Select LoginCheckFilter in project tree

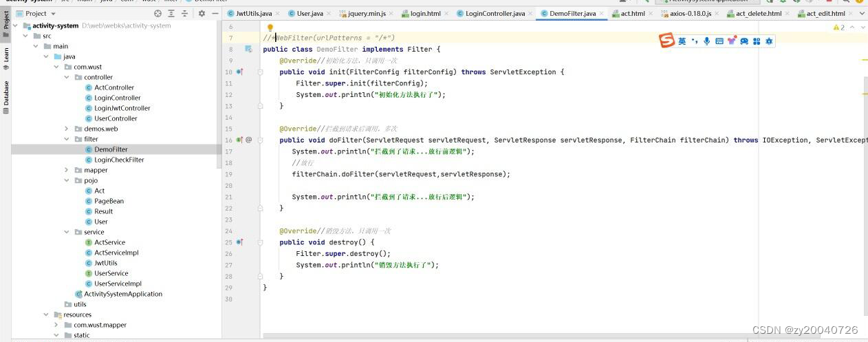(119, 160)
